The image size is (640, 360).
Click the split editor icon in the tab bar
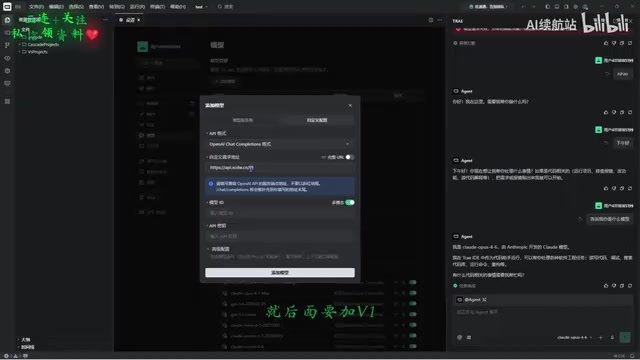coord(431,20)
